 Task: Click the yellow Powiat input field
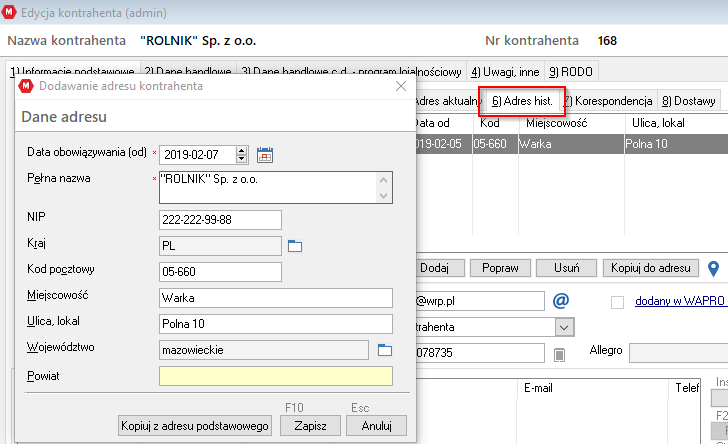[275, 375]
